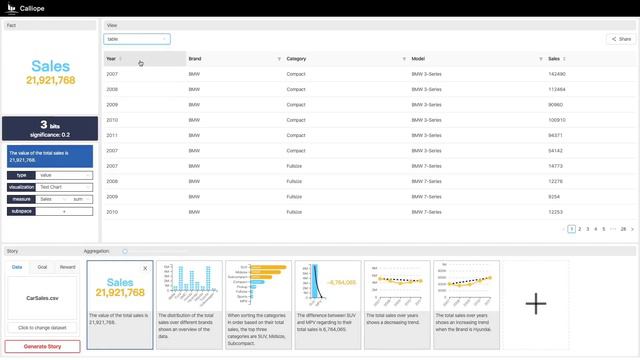Click the pagination ellipsis jump
640x360 pixels.
point(613,229)
